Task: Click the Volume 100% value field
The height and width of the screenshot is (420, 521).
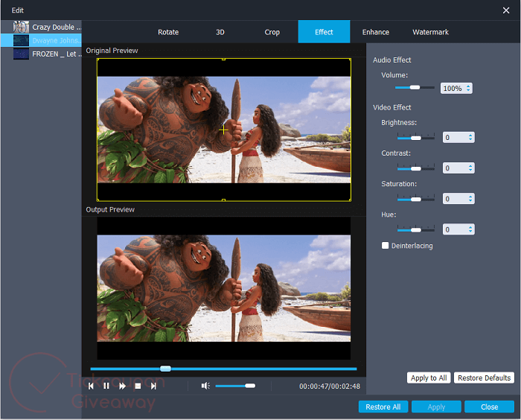Action: tap(453, 88)
